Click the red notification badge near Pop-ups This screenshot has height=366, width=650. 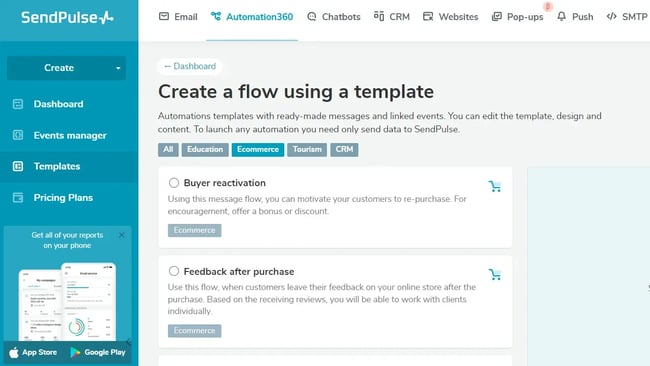[548, 7]
